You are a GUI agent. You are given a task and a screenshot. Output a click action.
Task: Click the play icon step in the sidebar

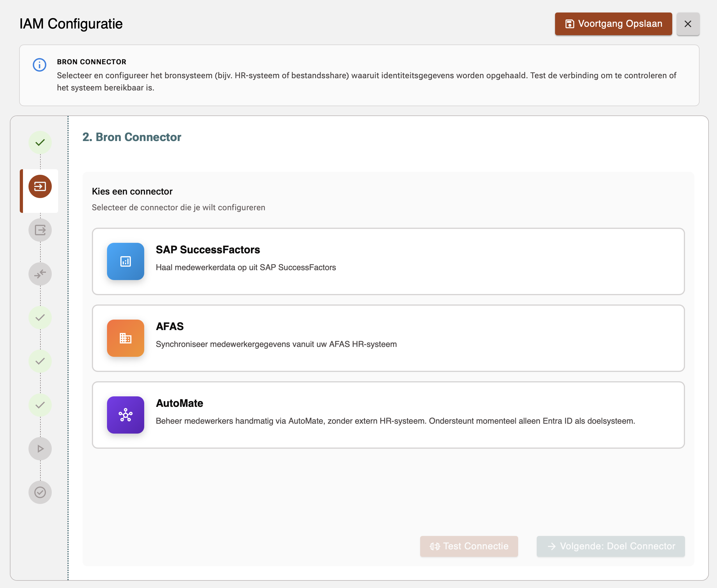(40, 448)
